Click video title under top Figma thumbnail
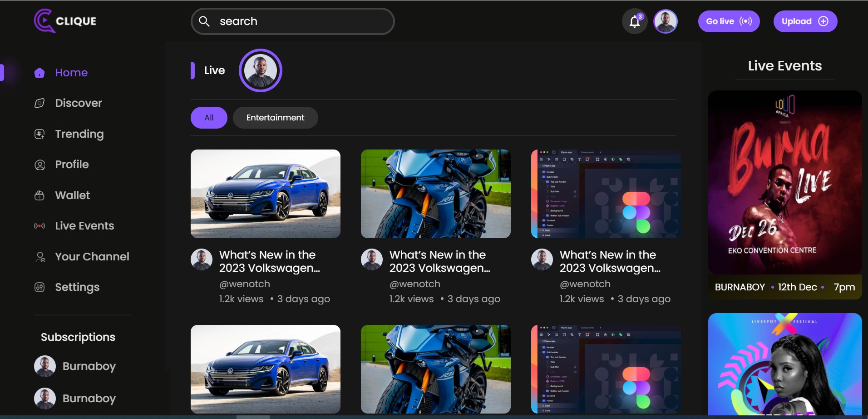Viewport: 868px width, 419px height. pos(610,261)
